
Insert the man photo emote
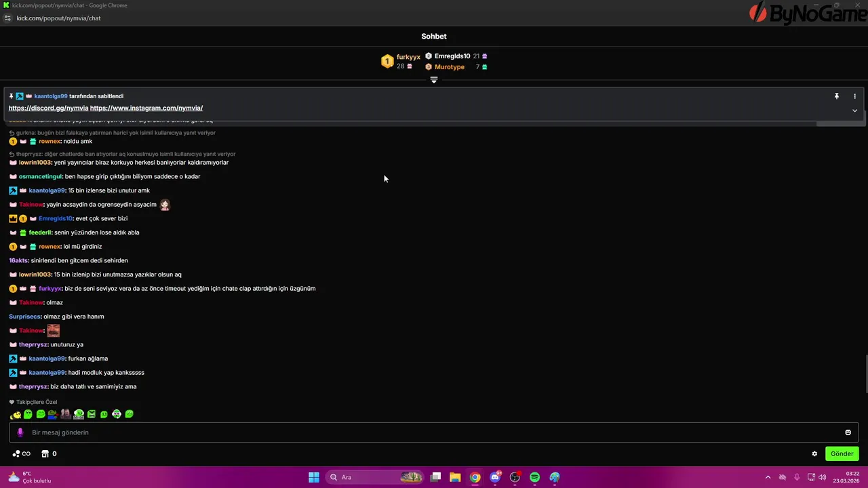(x=66, y=414)
